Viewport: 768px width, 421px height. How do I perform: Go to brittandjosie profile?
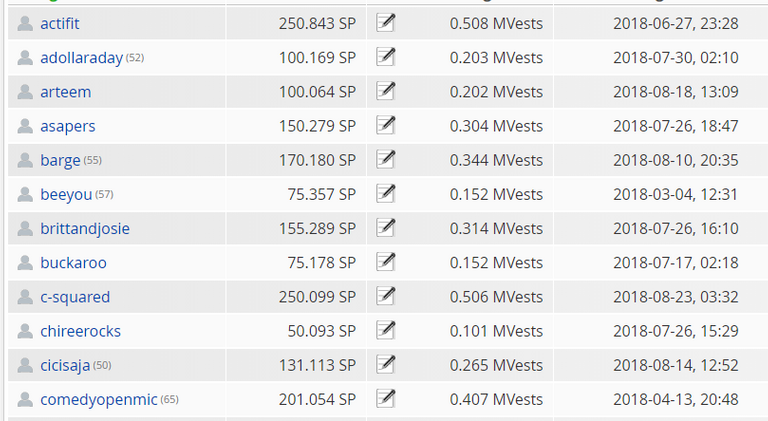coord(85,229)
